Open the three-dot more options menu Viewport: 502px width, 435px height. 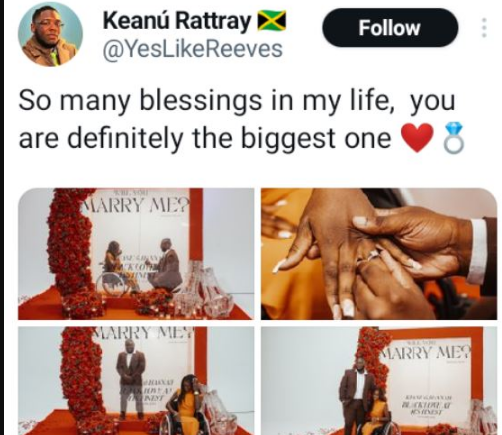[484, 28]
